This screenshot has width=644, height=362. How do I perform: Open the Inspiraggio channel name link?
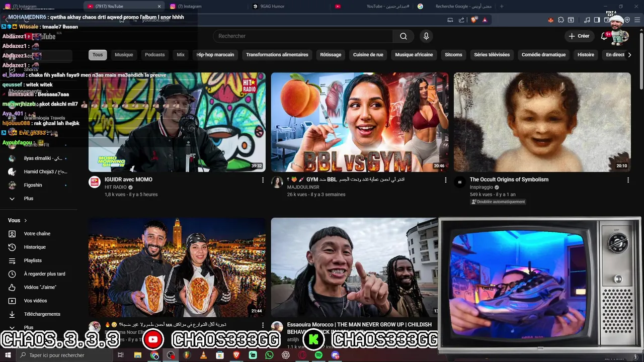pos(481,187)
